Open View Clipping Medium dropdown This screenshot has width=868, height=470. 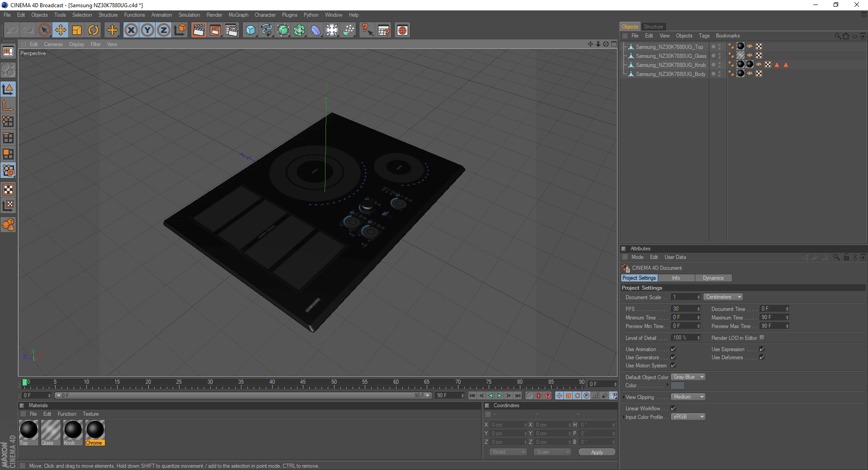[688, 397]
